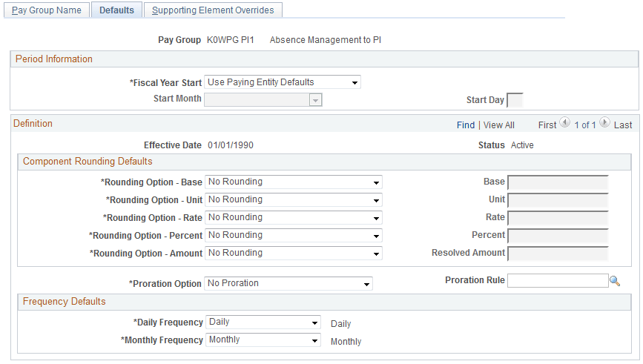Screen dimensions: 643x364
Task: Open Rounding Option - Percent dropdown
Action: [x=294, y=235]
